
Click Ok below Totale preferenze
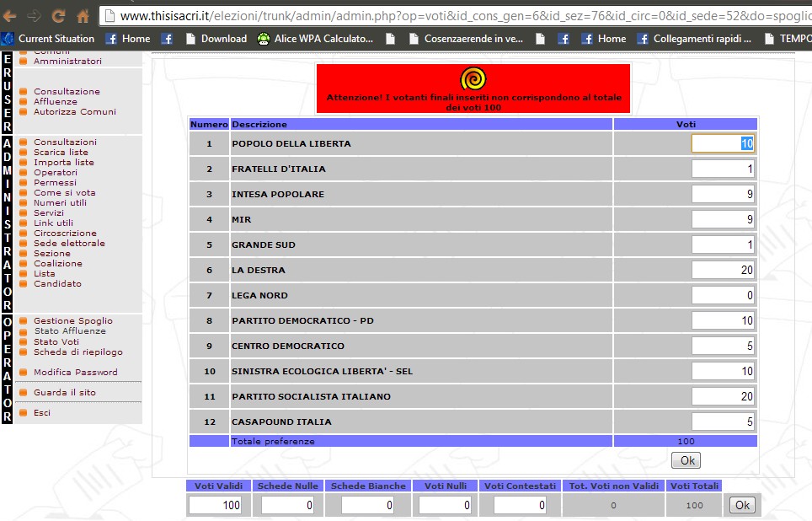tap(686, 460)
